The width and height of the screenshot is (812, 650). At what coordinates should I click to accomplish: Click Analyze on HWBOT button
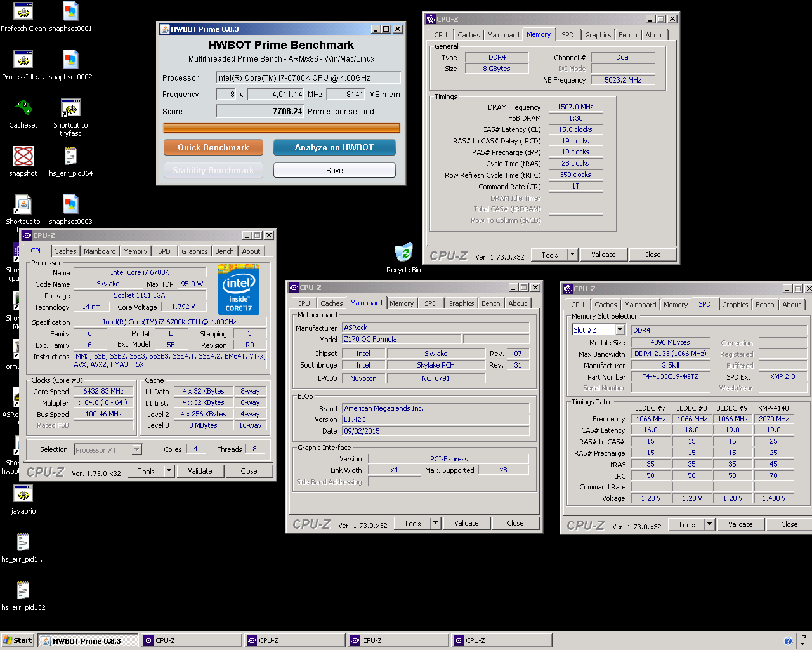coord(334,147)
